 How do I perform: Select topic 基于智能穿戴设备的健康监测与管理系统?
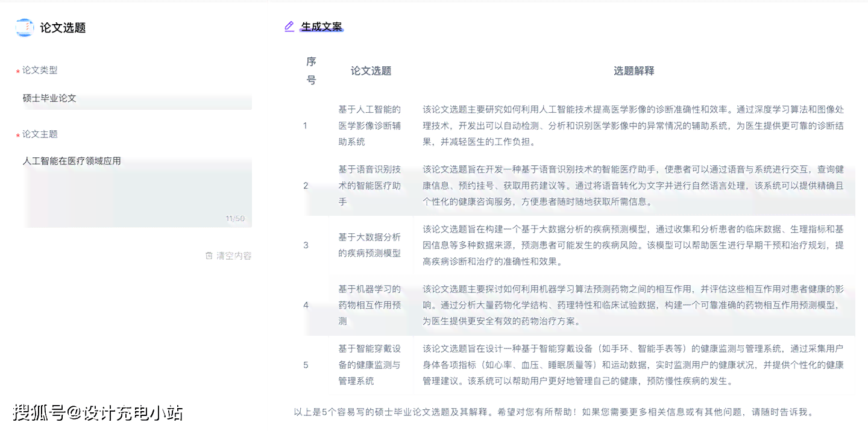pyautogui.click(x=370, y=365)
